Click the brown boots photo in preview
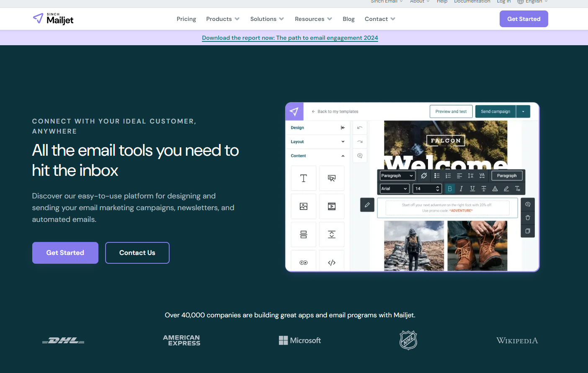588x373 pixels. 477,246
